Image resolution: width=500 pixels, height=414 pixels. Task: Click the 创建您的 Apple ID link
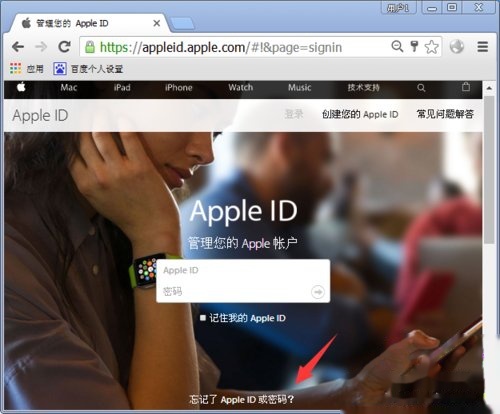(360, 114)
